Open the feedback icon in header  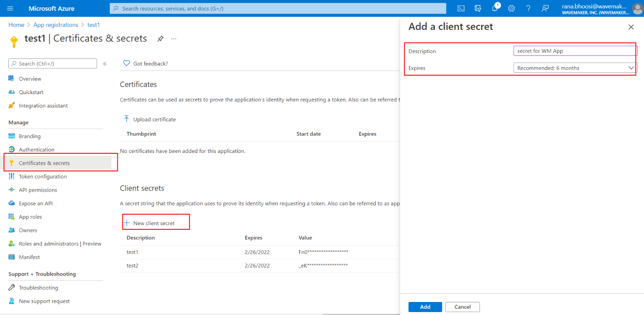tap(545, 8)
